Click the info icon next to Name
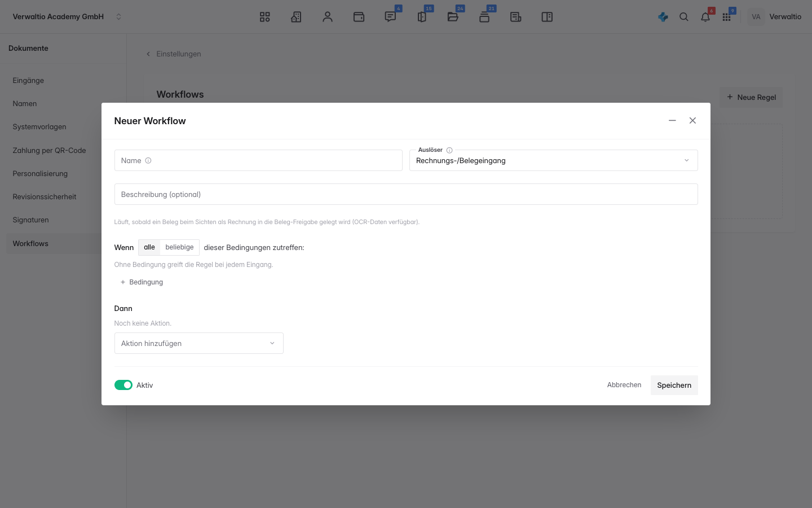 [x=148, y=160]
